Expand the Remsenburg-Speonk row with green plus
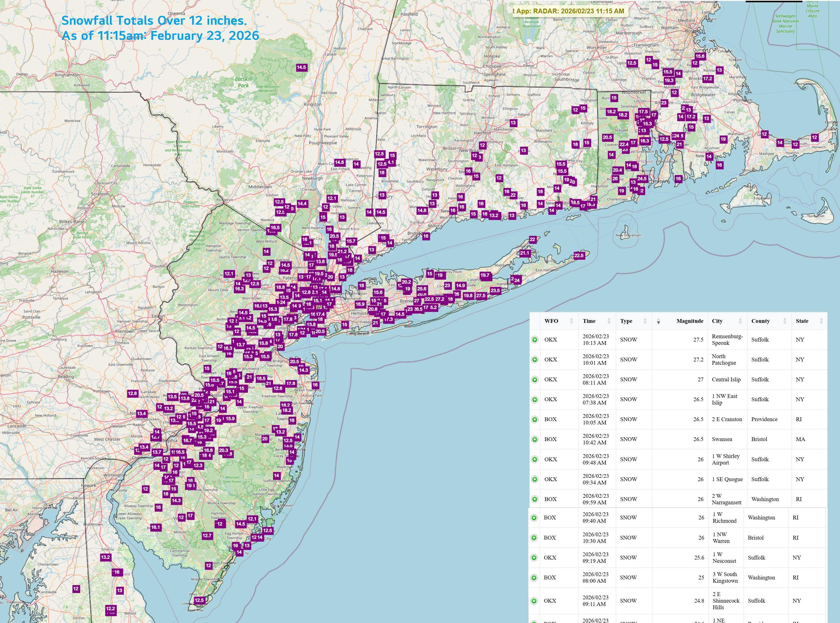The height and width of the screenshot is (623, 840). coord(535,340)
